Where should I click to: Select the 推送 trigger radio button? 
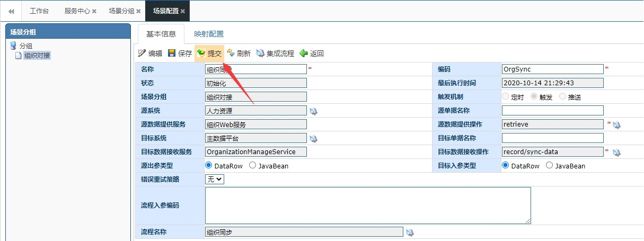click(562, 97)
